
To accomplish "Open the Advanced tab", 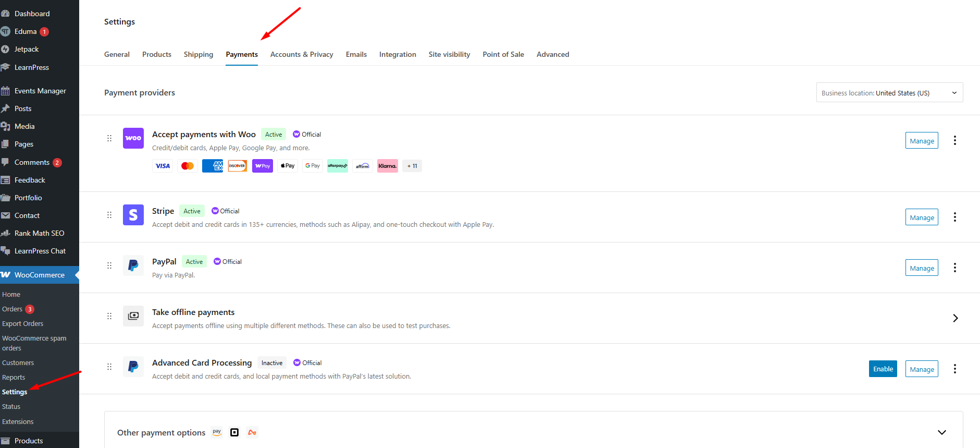I will [x=553, y=54].
